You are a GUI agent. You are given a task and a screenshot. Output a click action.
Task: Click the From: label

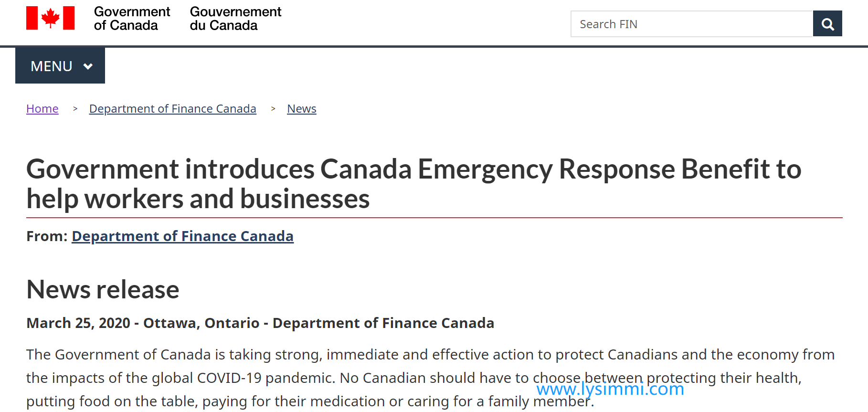click(47, 236)
